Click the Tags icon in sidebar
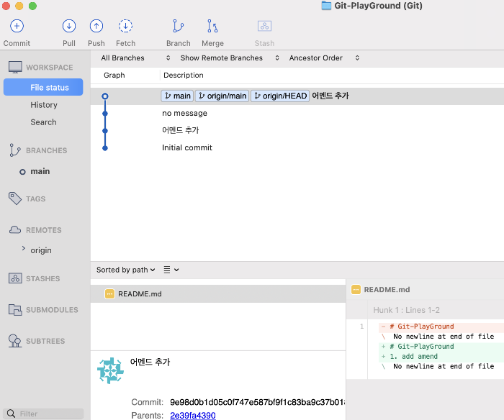Image resolution: width=504 pixels, height=420 pixels. click(x=15, y=198)
